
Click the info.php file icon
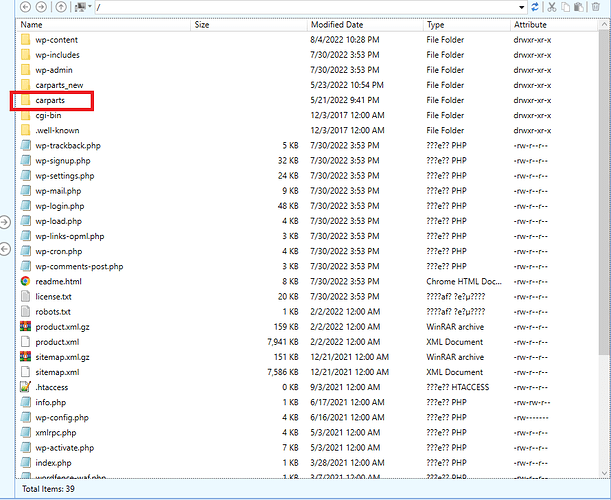point(26,402)
